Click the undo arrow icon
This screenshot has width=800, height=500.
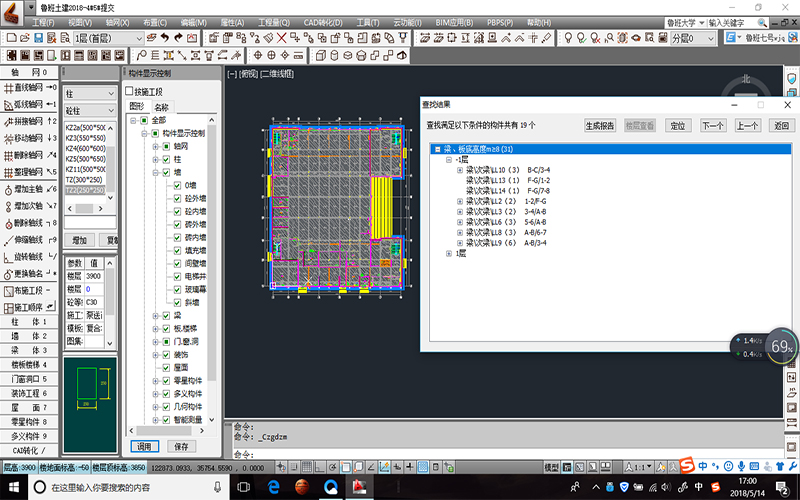pyautogui.click(x=164, y=38)
